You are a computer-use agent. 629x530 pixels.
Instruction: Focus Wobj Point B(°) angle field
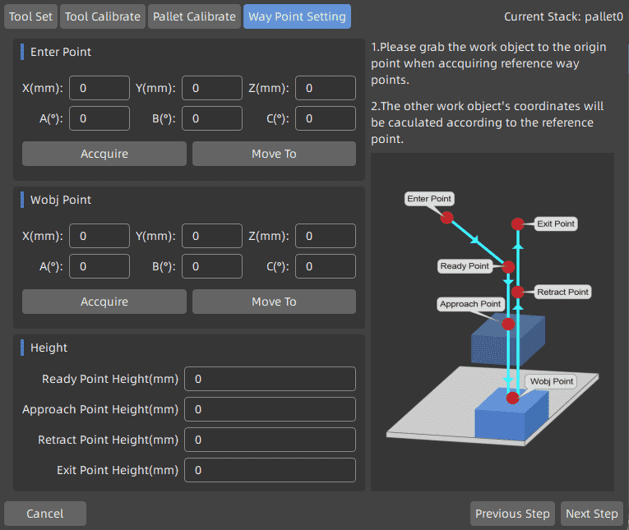[212, 266]
